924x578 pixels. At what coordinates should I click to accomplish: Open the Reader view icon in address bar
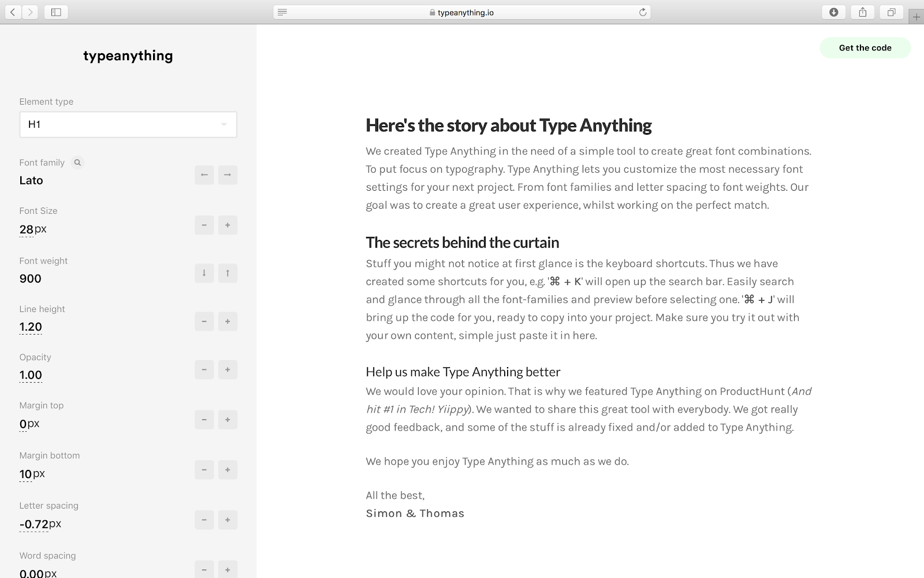coord(282,12)
